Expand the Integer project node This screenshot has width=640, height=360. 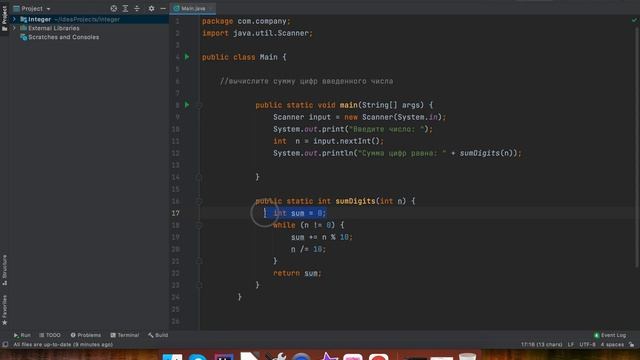pyautogui.click(x=14, y=19)
